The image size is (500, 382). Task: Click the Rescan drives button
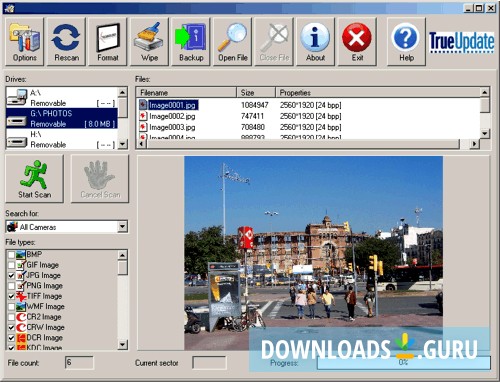click(x=66, y=42)
